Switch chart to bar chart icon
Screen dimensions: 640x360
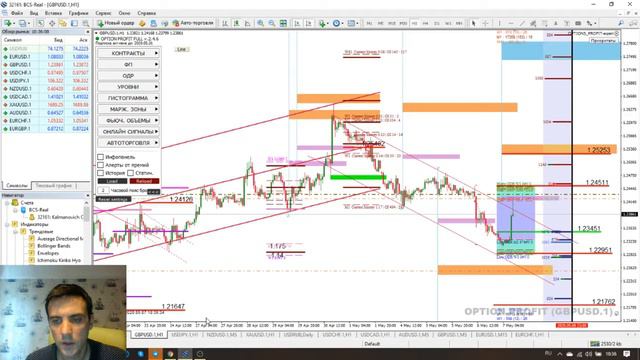(x=224, y=23)
